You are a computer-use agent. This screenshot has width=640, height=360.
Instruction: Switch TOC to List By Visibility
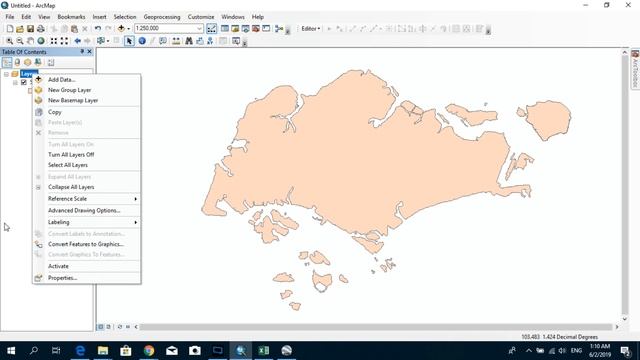pos(27,62)
